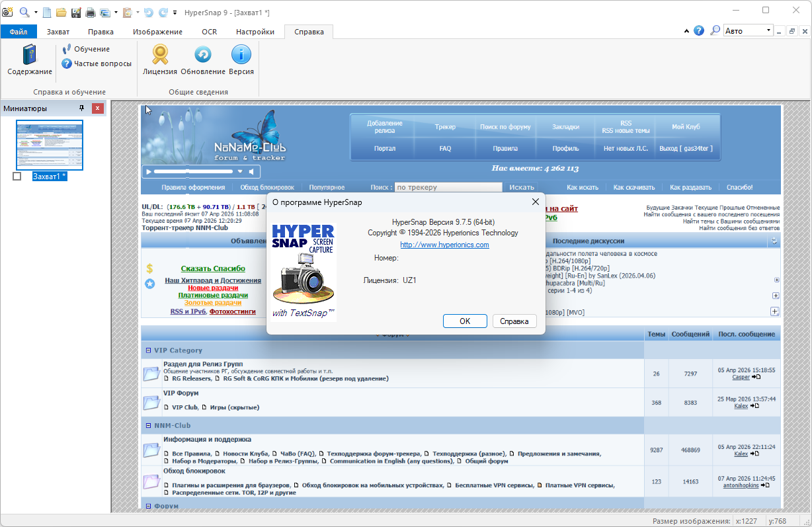Viewport: 812px width, 527px height.
Task: Click the Обучение footsteps item
Action: point(86,49)
